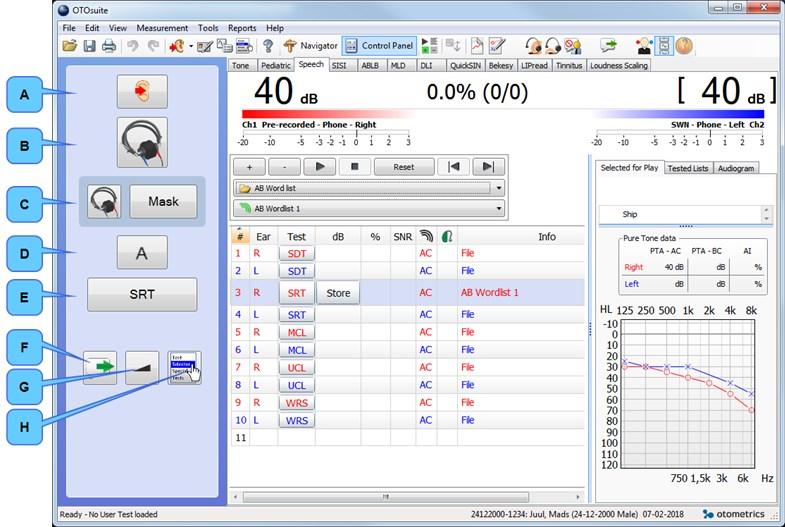Open the Audiogram tab in right panel
The height and width of the screenshot is (527, 785).
(735, 168)
